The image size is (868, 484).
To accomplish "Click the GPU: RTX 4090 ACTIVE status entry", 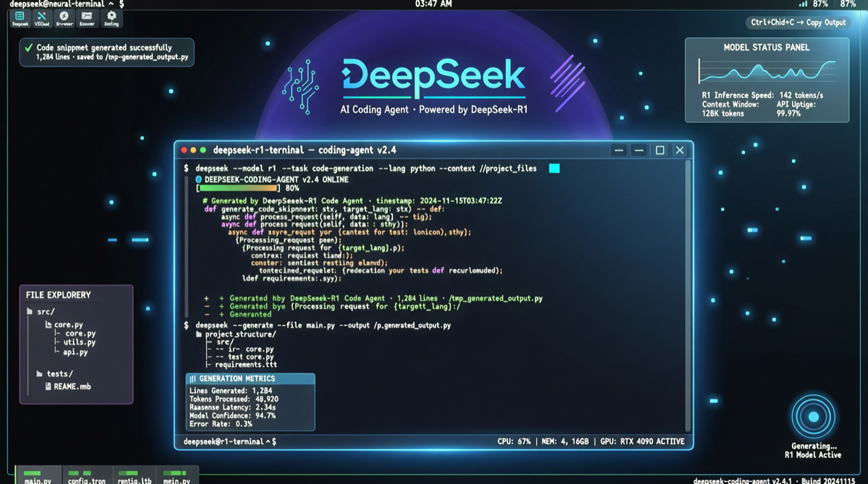I will click(x=643, y=441).
